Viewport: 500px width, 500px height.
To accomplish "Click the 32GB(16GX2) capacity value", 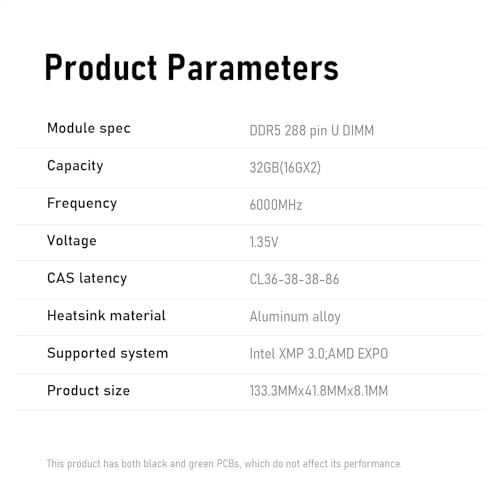I will (285, 168).
